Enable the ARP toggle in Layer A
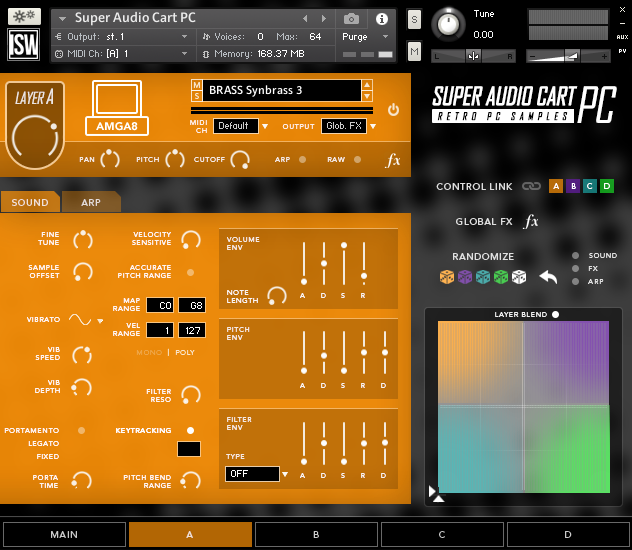632x550 pixels. point(302,160)
